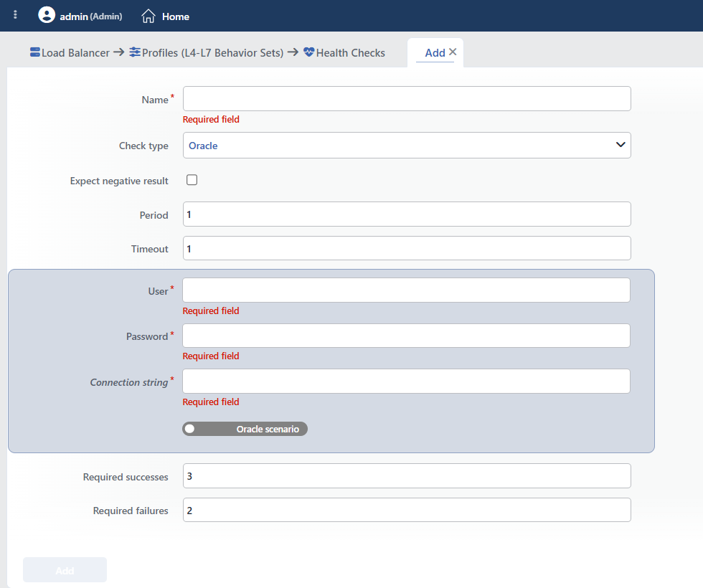Click the Required successes label
Viewport: 703px width, 588px height.
coord(126,477)
